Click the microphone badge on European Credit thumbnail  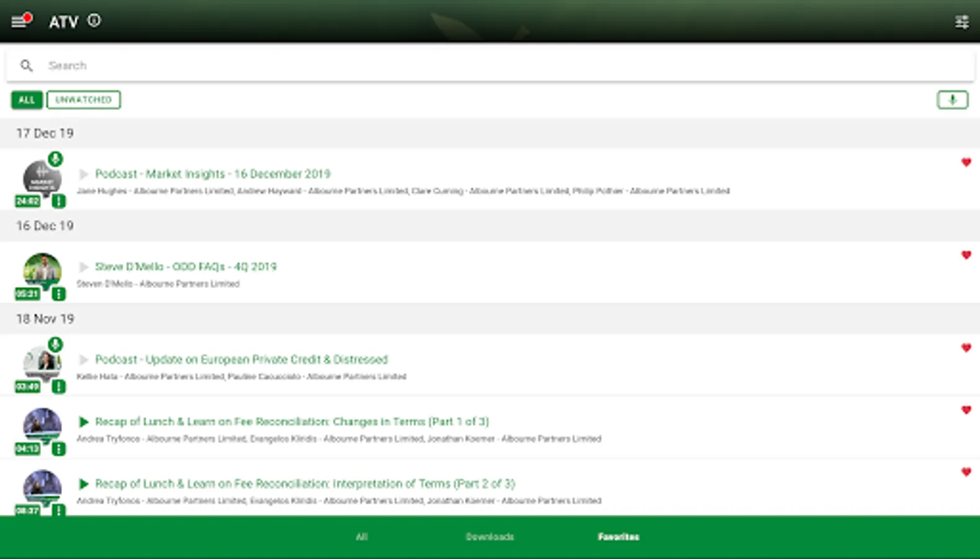[55, 345]
